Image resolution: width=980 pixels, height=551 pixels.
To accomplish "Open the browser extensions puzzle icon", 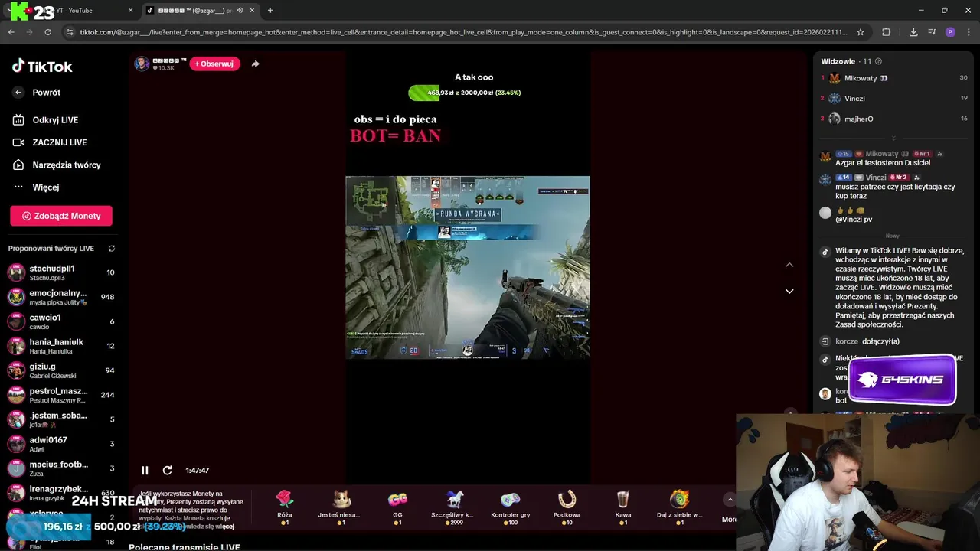I will [887, 32].
